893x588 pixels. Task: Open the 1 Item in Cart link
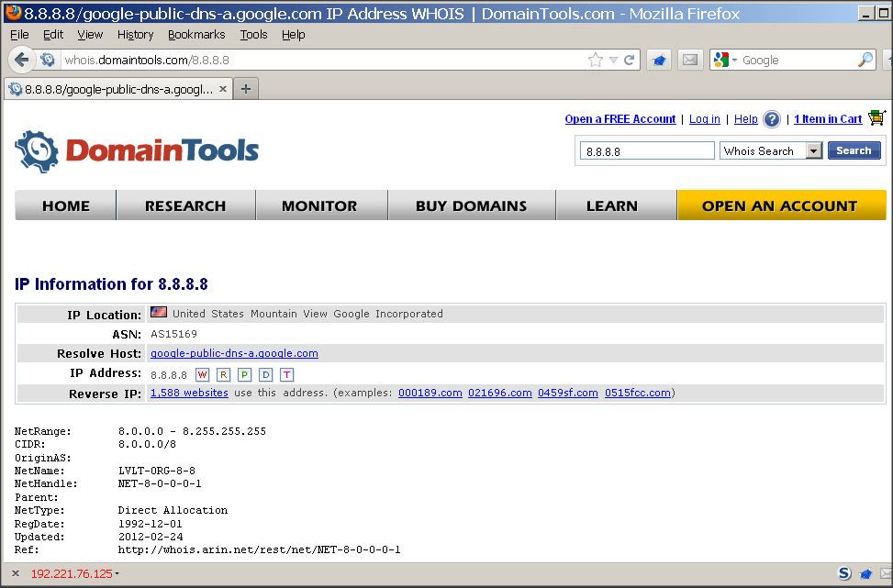[828, 119]
